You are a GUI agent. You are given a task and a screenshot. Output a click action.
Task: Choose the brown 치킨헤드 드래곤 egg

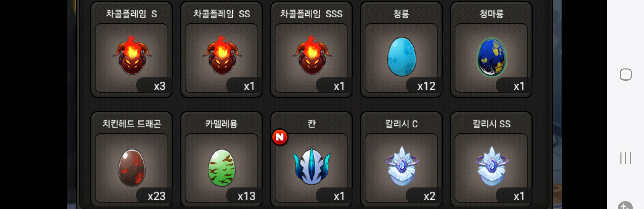[x=132, y=168]
